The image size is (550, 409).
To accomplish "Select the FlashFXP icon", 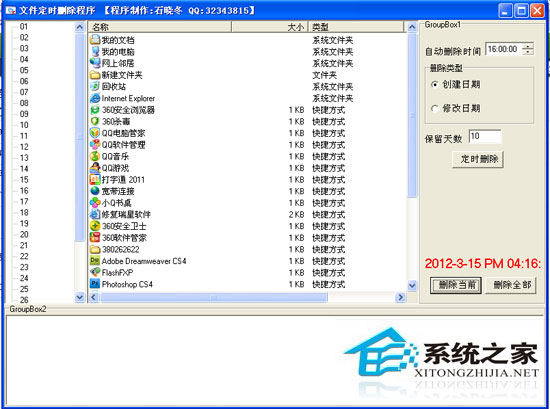I will click(x=95, y=272).
